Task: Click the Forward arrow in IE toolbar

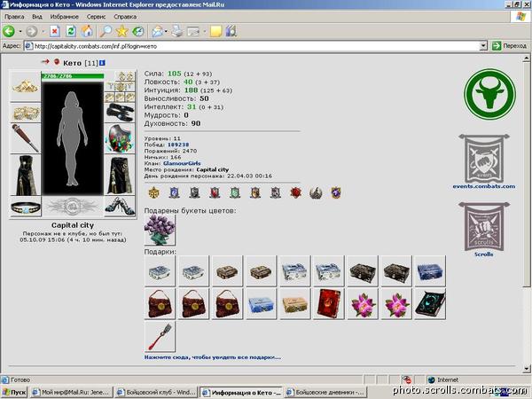Action: point(32,32)
